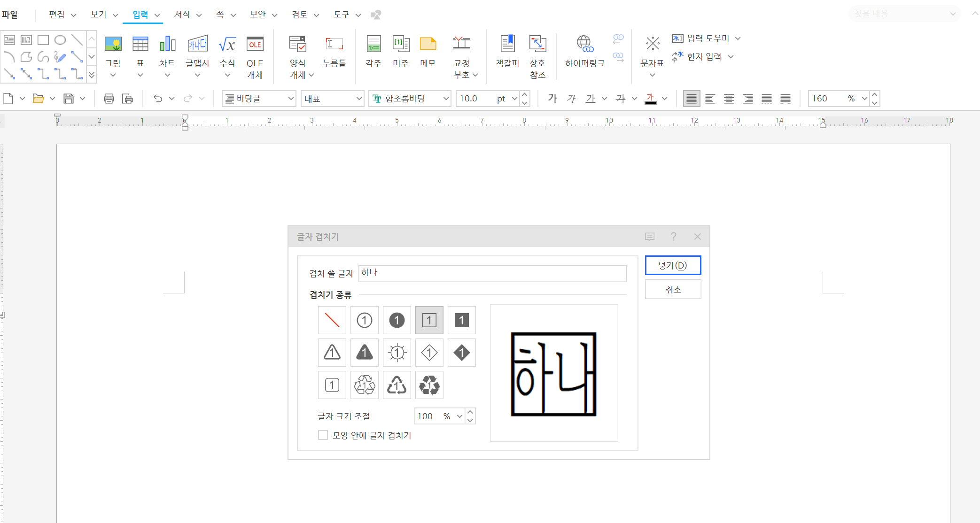Open the 함초롬바탕 font dropdown
Image resolution: width=980 pixels, height=523 pixels.
click(446, 99)
